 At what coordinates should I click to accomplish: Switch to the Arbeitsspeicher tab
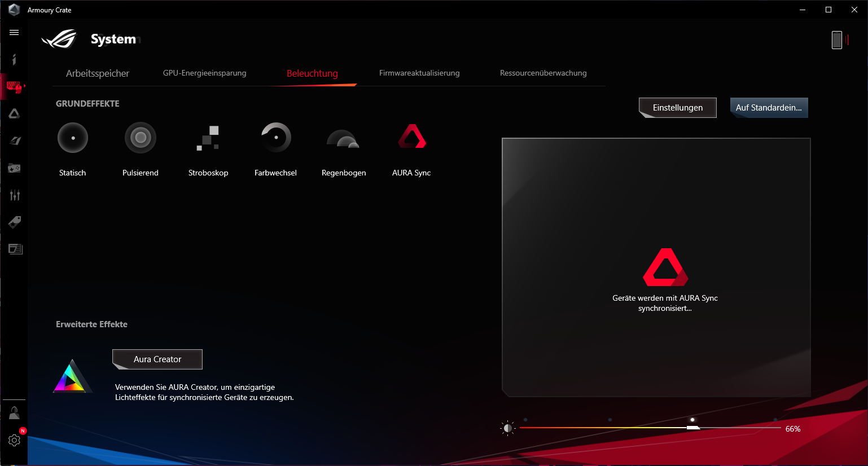pos(98,73)
